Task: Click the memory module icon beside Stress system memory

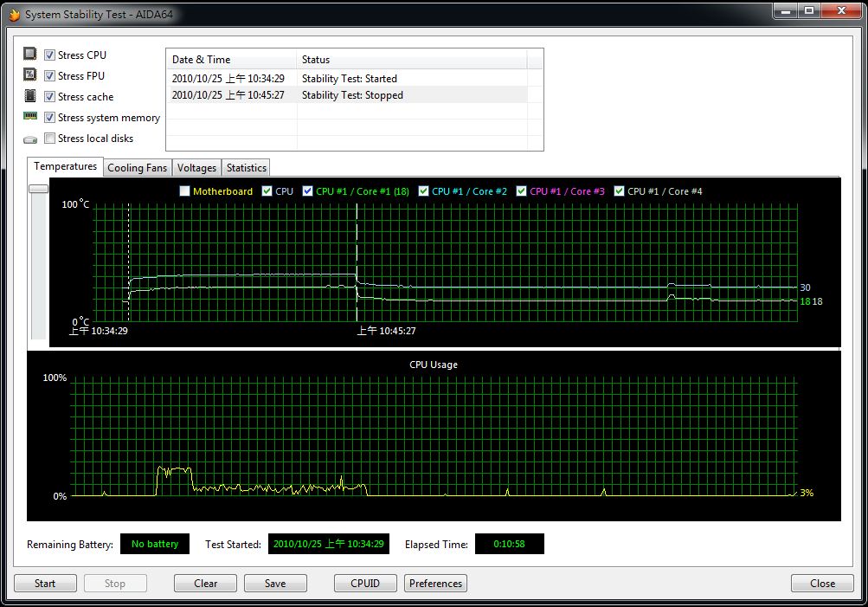Action: tap(30, 116)
